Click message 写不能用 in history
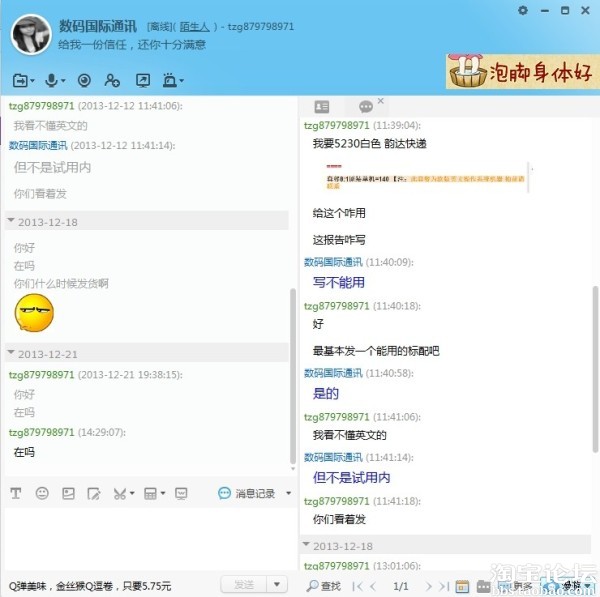Screen dimensions: 600x597 click(x=339, y=282)
